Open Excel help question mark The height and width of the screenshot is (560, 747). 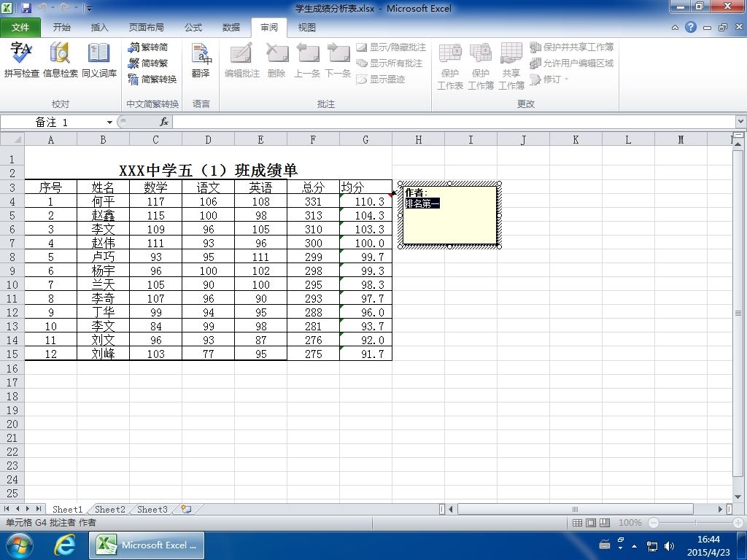[690, 27]
